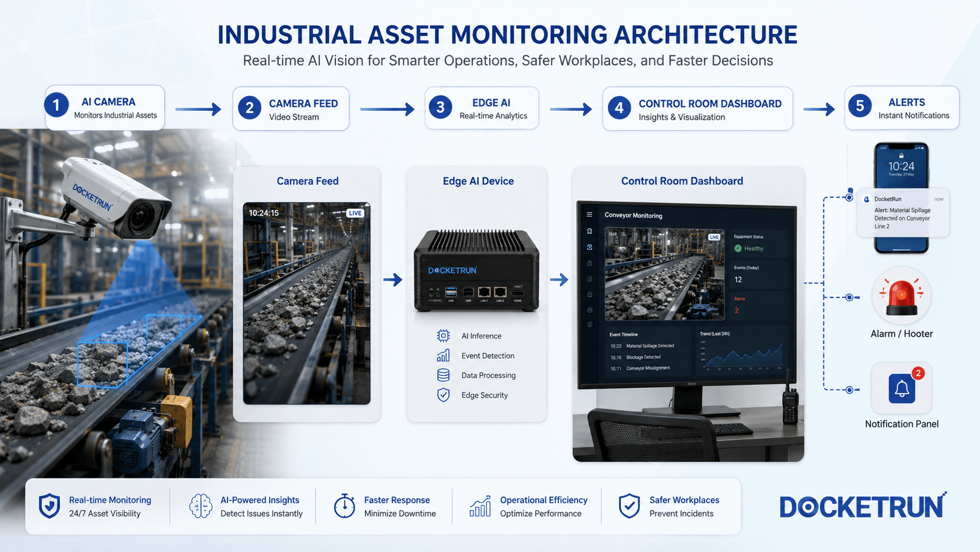Click the DocketRun app icon in the phone notification
980x552 pixels.
click(867, 199)
